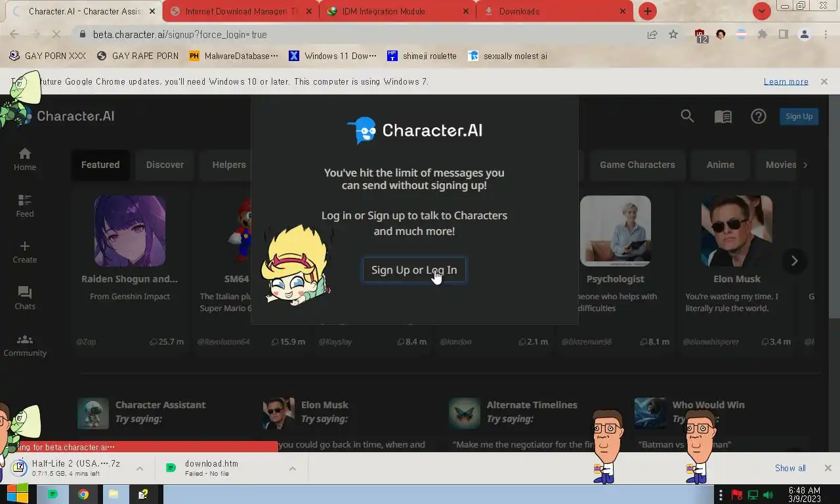Go to Community in the sidebar
This screenshot has width=840, height=504.
click(25, 345)
